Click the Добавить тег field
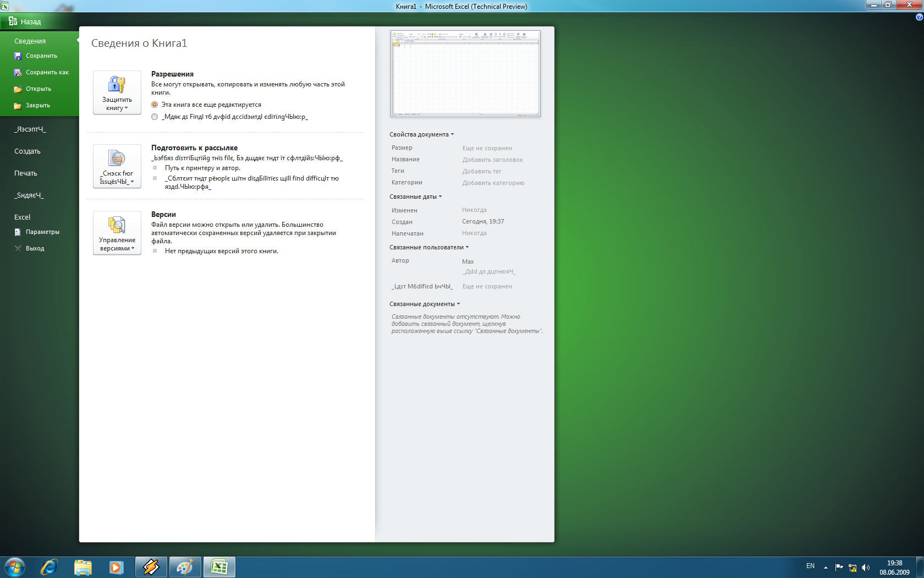This screenshot has height=578, width=924. 482,171
